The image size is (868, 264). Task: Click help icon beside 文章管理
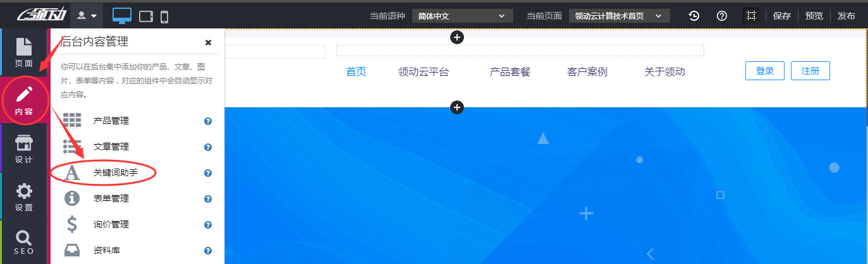(x=208, y=147)
